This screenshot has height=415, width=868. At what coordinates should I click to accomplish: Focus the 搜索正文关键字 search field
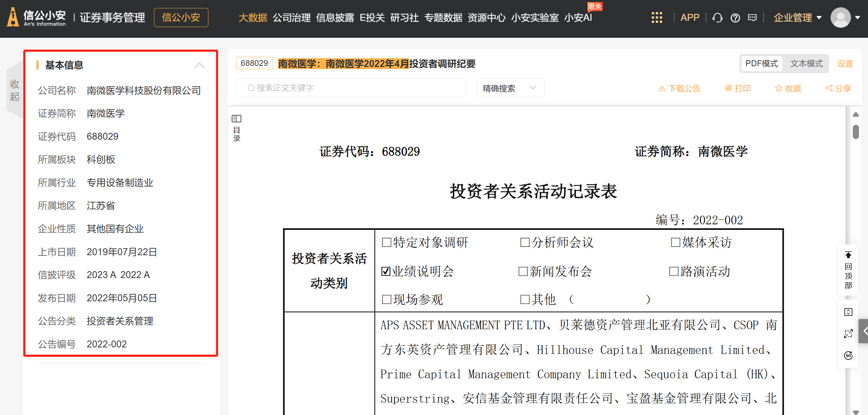pyautogui.click(x=351, y=88)
